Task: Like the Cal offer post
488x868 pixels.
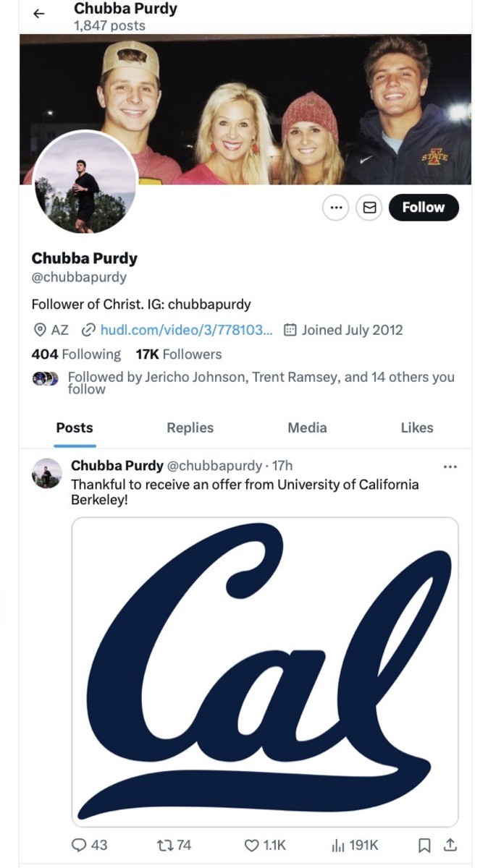Action: pos(264,845)
